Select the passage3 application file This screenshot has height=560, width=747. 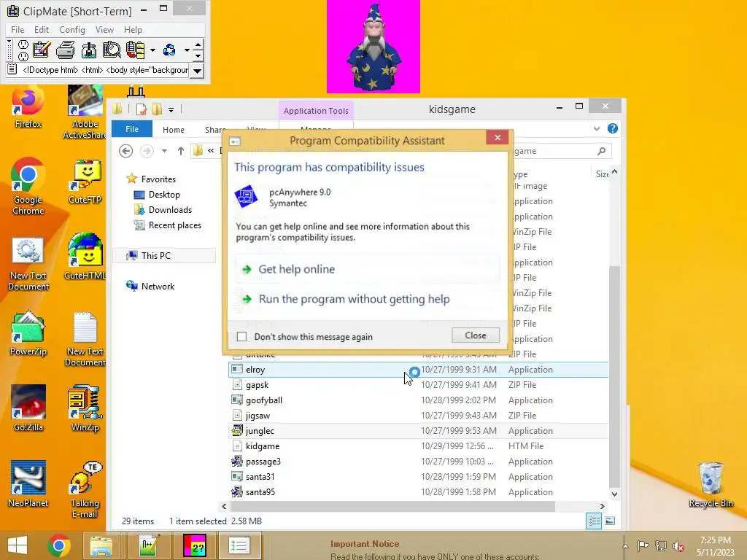coord(419,462)
